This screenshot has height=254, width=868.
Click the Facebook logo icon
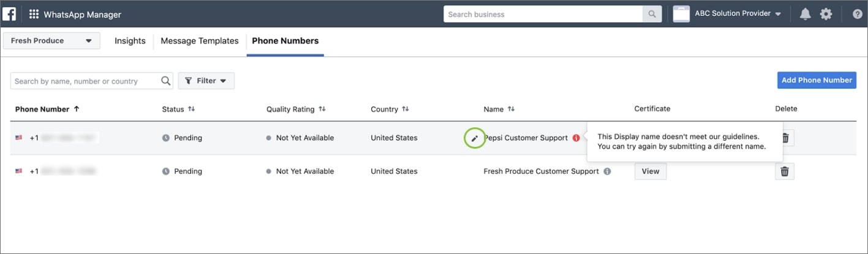click(9, 14)
